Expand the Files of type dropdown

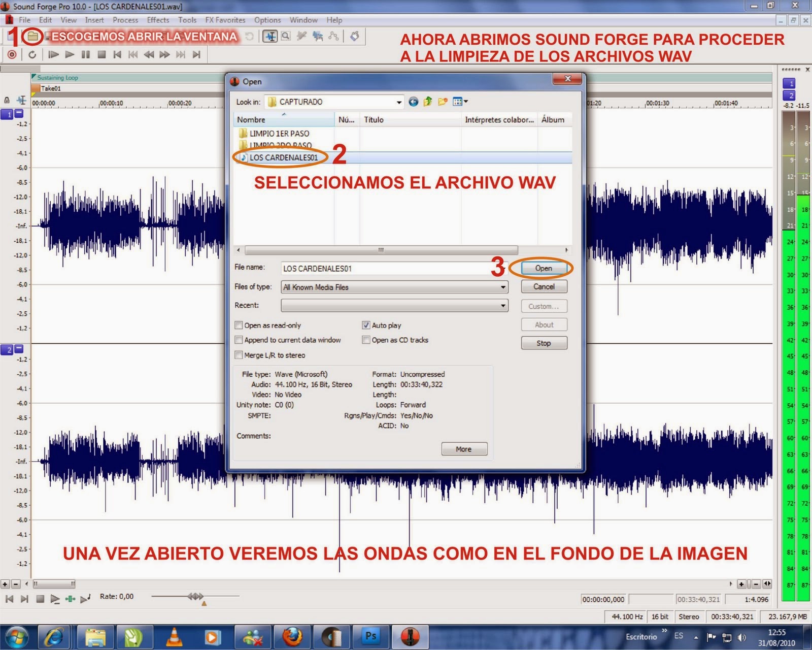pos(503,287)
